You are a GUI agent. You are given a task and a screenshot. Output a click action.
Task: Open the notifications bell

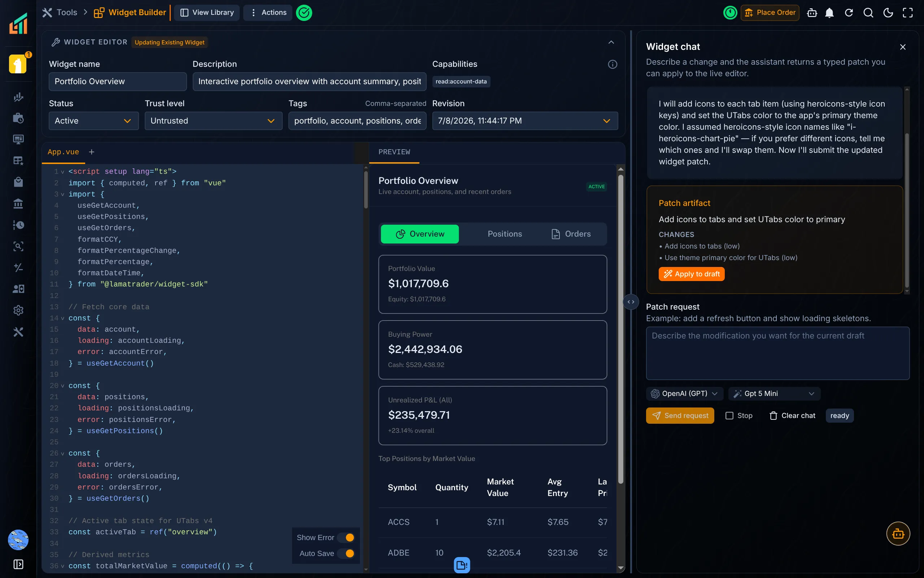coord(829,13)
